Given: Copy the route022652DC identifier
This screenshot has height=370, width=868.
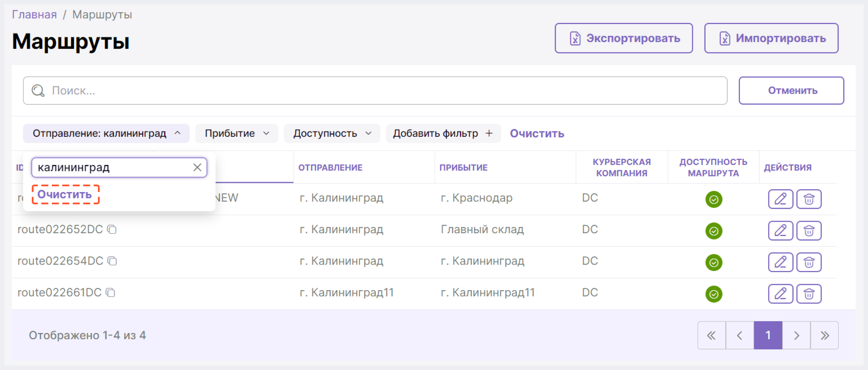Looking at the screenshot, I should [112, 229].
